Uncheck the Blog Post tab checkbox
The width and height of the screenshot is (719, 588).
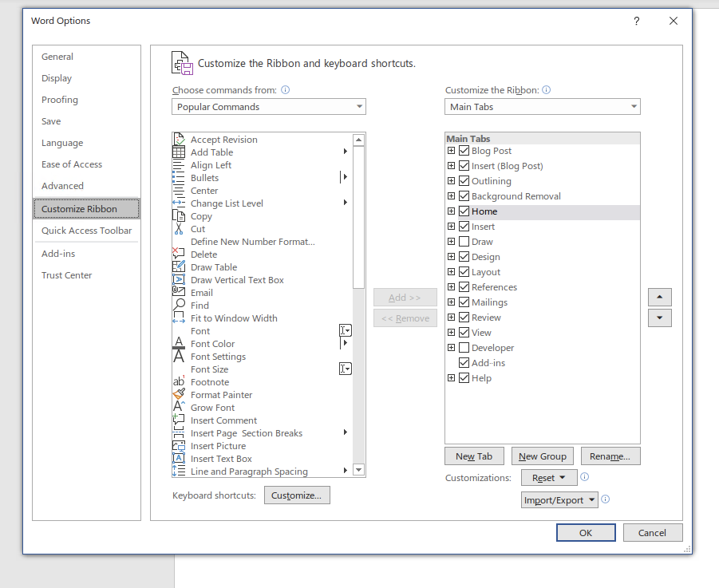pos(464,150)
